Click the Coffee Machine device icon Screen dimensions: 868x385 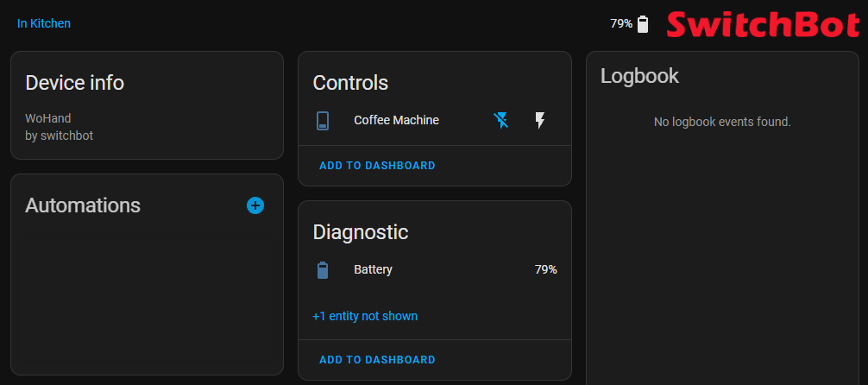323,121
